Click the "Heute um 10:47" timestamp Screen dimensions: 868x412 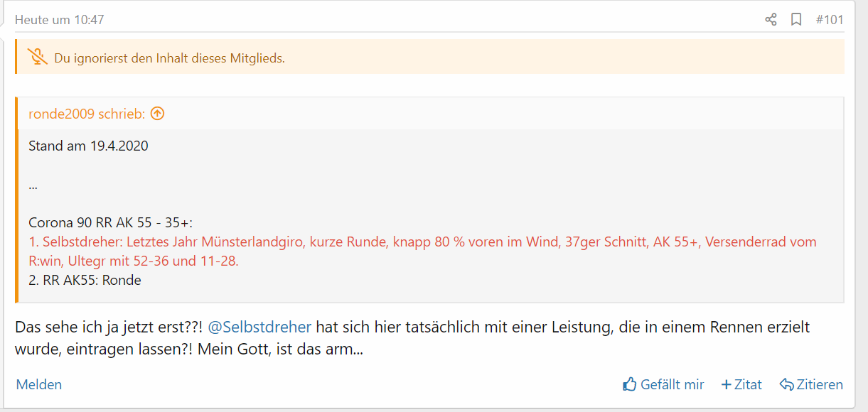click(60, 20)
